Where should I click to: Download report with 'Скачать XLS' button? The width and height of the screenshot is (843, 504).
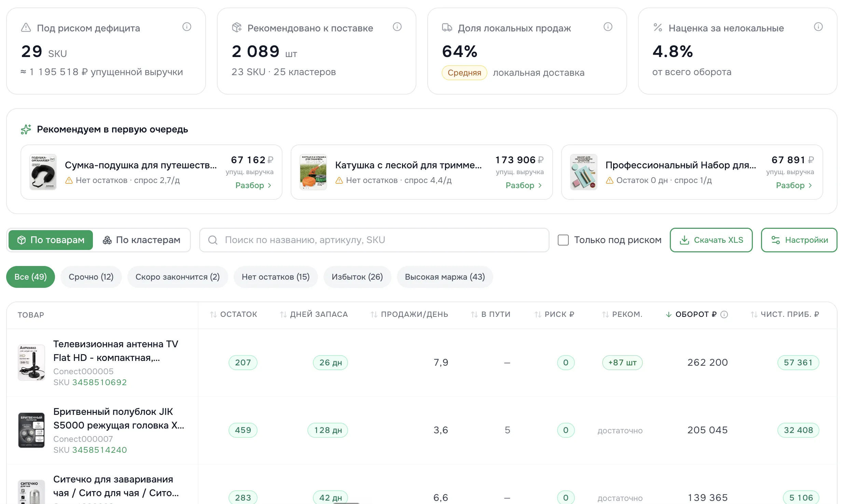pos(711,240)
